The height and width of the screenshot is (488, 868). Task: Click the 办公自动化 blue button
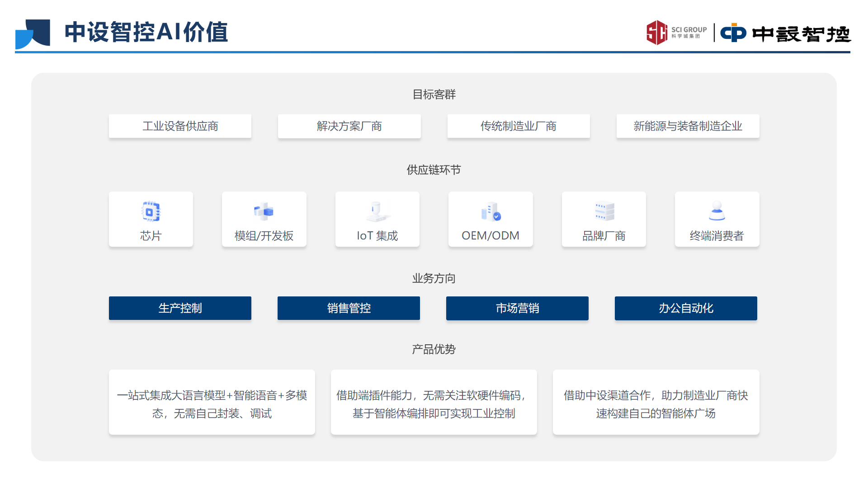click(x=686, y=308)
